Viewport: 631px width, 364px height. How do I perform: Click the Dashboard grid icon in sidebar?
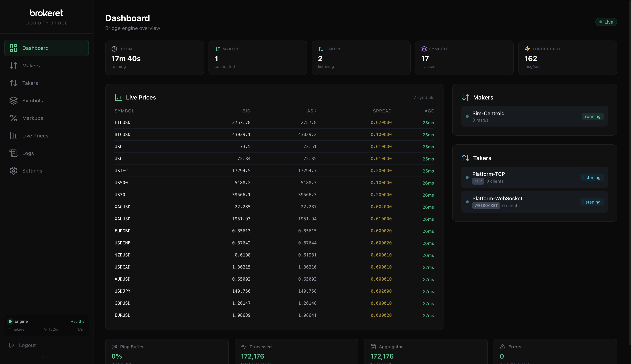[x=14, y=48]
